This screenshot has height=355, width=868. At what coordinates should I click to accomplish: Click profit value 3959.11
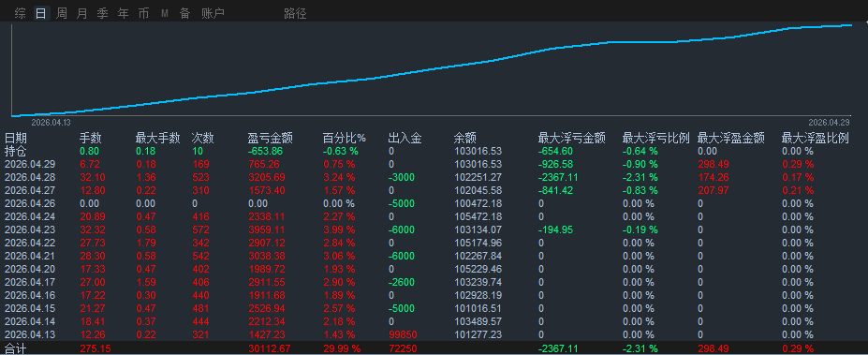267,229
